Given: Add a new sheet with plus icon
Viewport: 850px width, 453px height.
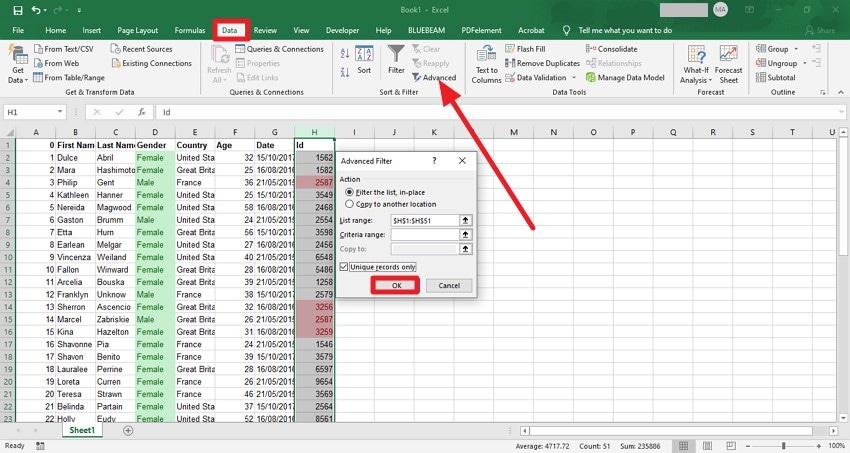Looking at the screenshot, I should tap(128, 430).
